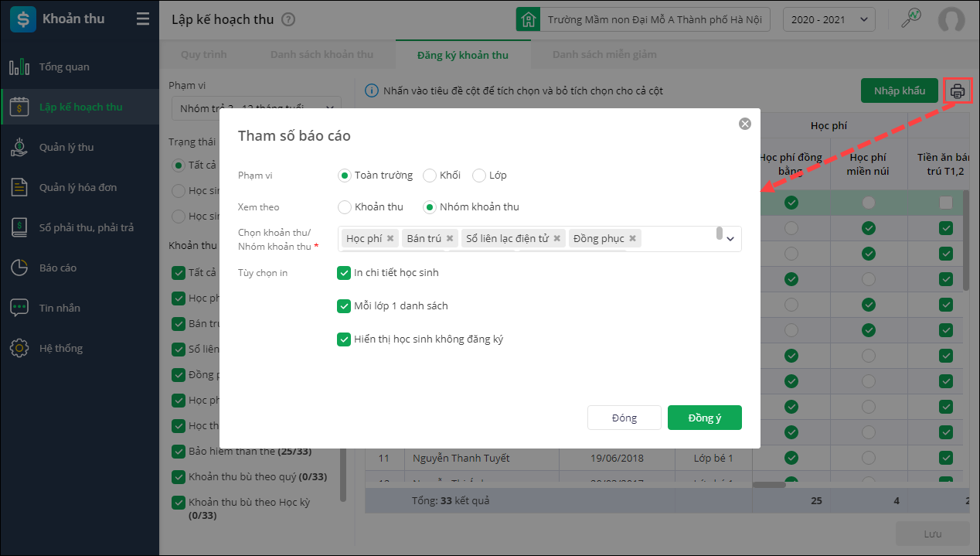The width and height of the screenshot is (980, 556).
Task: Click the user avatar icon
Action: click(x=951, y=19)
